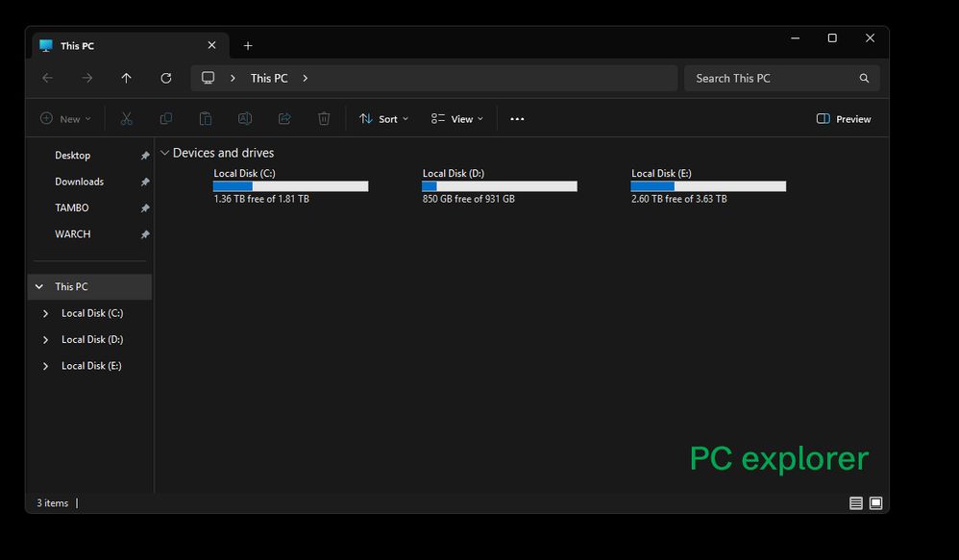Collapse the Devices and drives group

click(164, 153)
